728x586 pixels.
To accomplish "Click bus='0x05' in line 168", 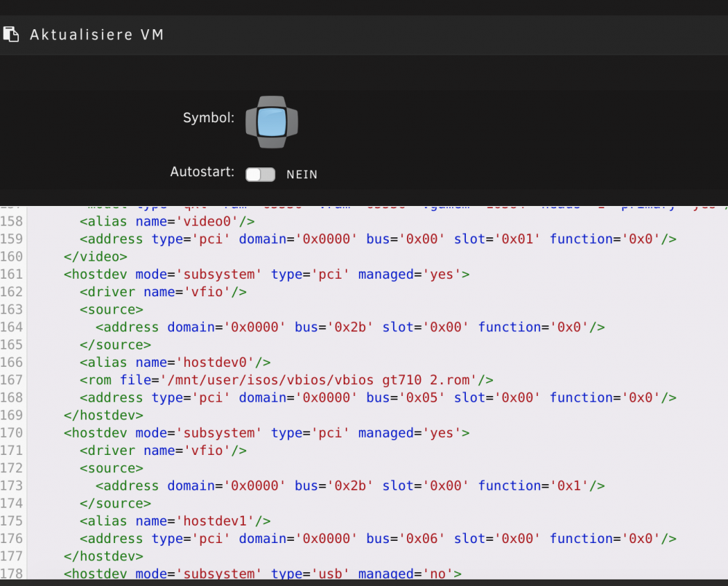I will click(x=405, y=398).
